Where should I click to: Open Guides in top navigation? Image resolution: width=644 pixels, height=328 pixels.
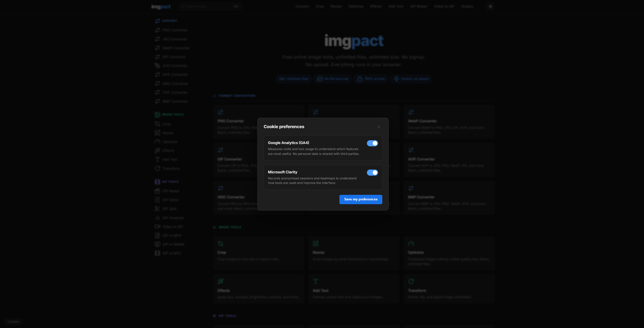coord(467,6)
